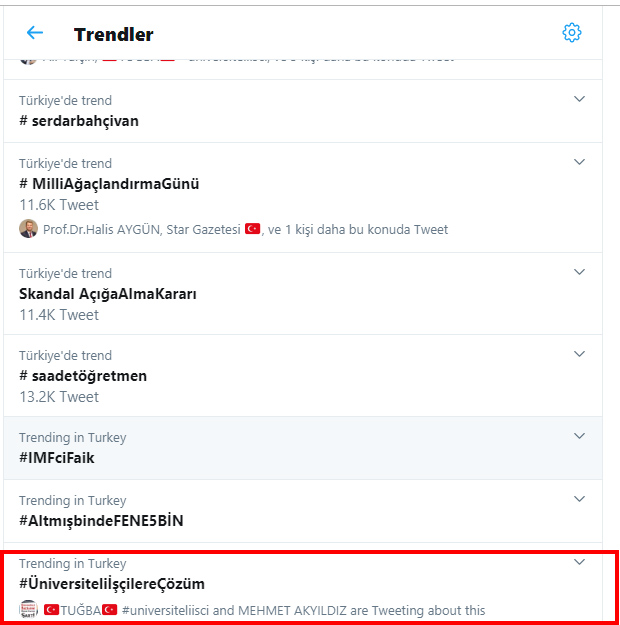620x625 pixels.
Task: Open chevron menu for #AltmışbindeFENE5BİN
Action: (579, 499)
